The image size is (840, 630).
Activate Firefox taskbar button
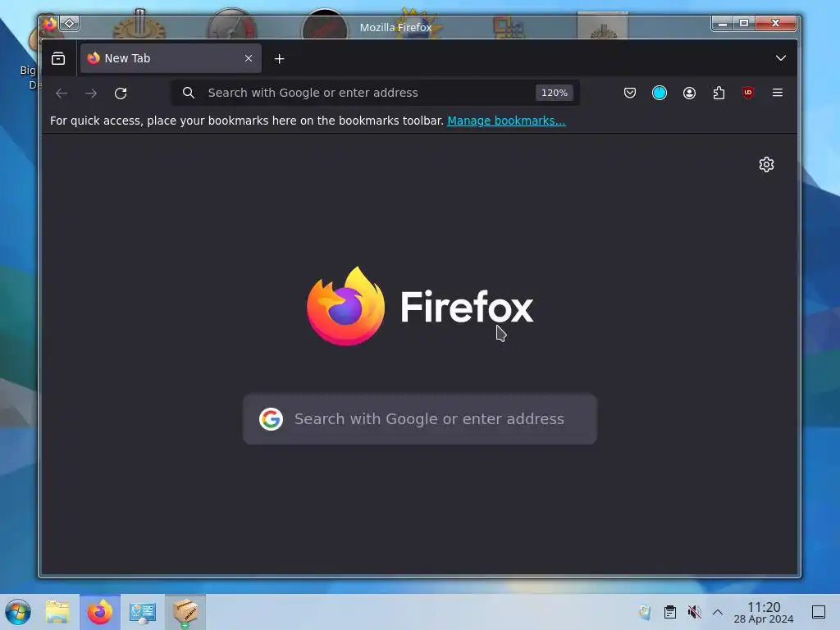[x=100, y=612]
